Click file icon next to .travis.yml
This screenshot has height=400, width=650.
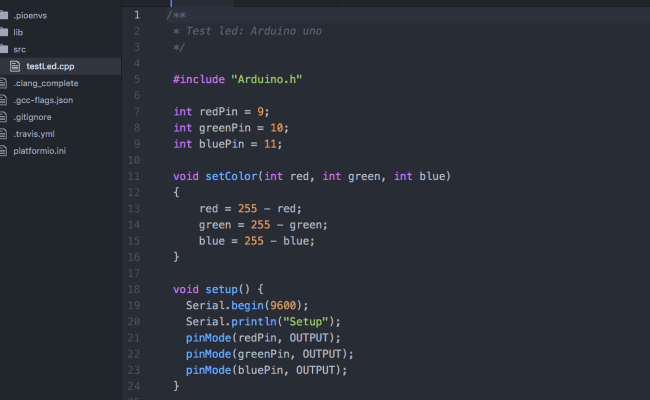coord(3,134)
